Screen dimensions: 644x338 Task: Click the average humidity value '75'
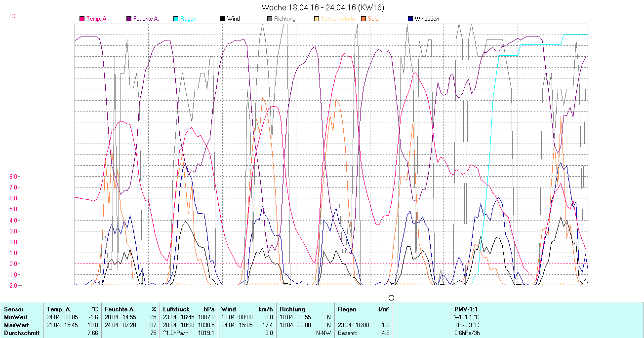click(x=153, y=333)
